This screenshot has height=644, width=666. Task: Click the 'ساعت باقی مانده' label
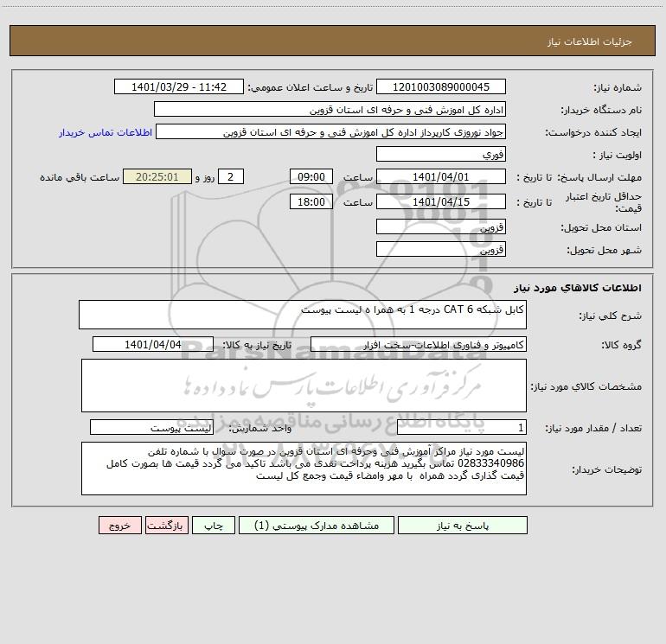(80, 177)
